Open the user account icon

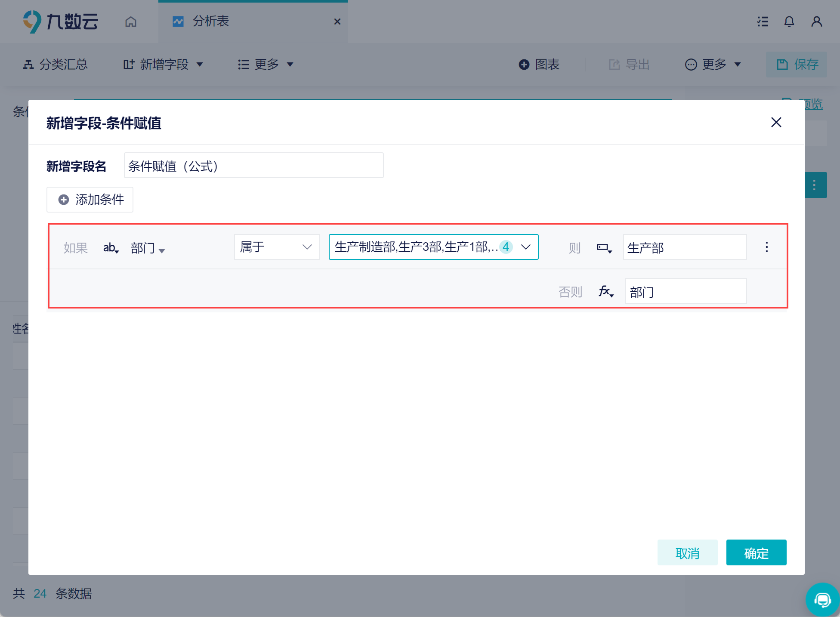(816, 22)
